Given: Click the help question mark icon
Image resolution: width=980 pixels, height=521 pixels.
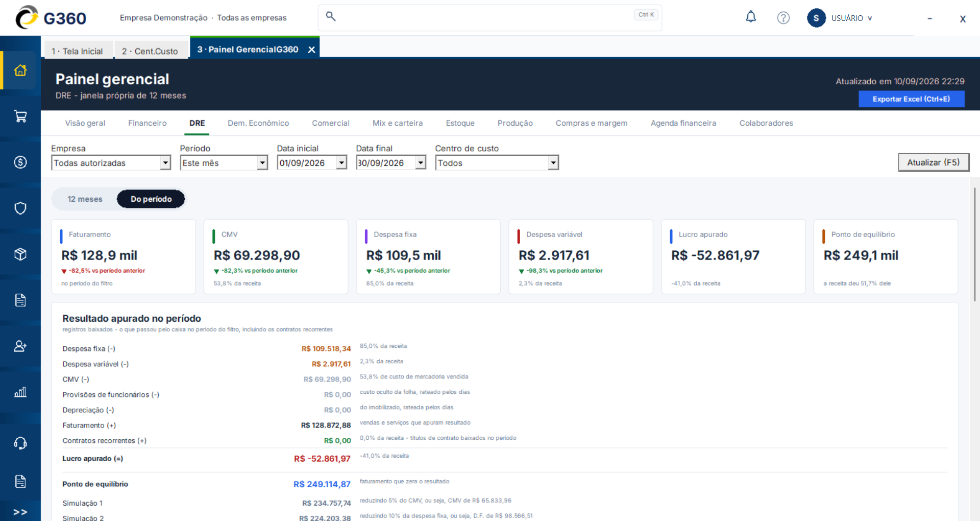Looking at the screenshot, I should click(x=783, y=18).
